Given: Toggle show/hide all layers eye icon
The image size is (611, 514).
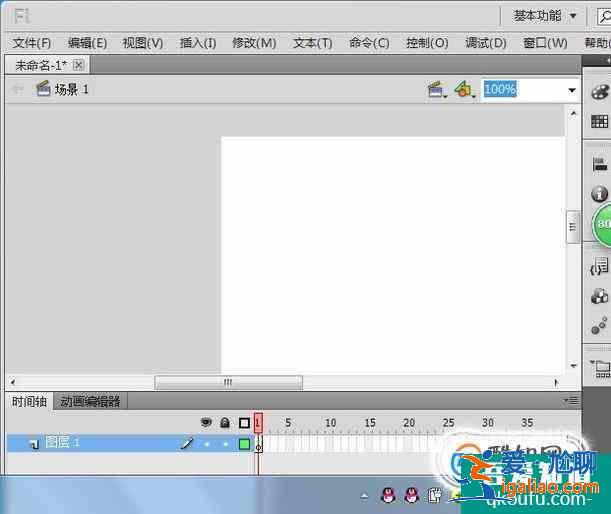Looking at the screenshot, I should 206,423.
